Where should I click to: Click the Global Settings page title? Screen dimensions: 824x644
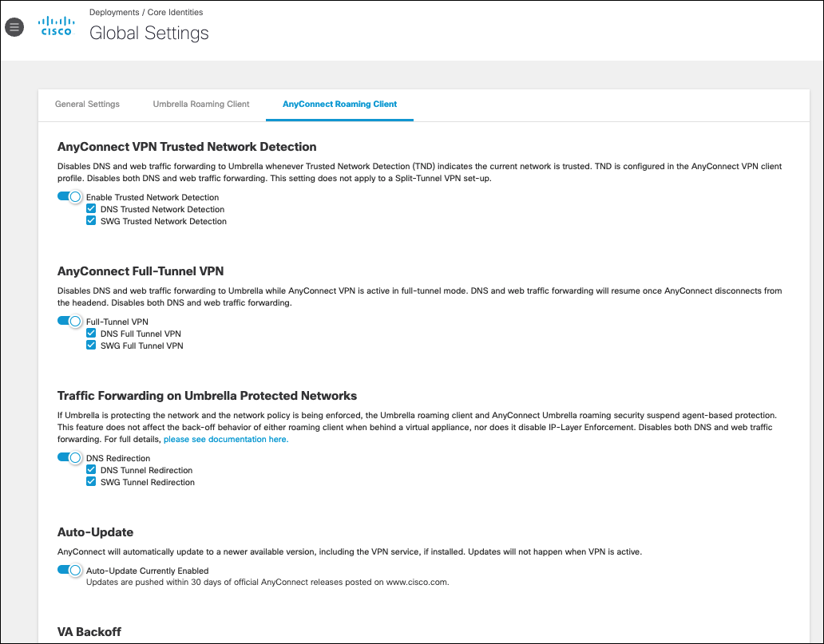149,33
